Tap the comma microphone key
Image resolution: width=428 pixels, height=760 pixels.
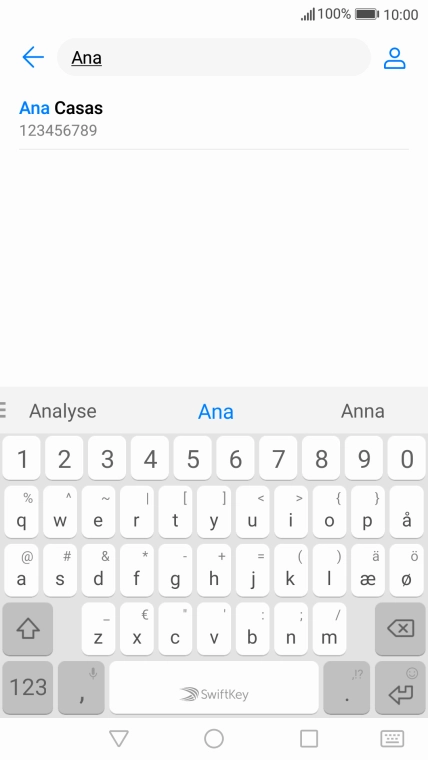tap(81, 688)
